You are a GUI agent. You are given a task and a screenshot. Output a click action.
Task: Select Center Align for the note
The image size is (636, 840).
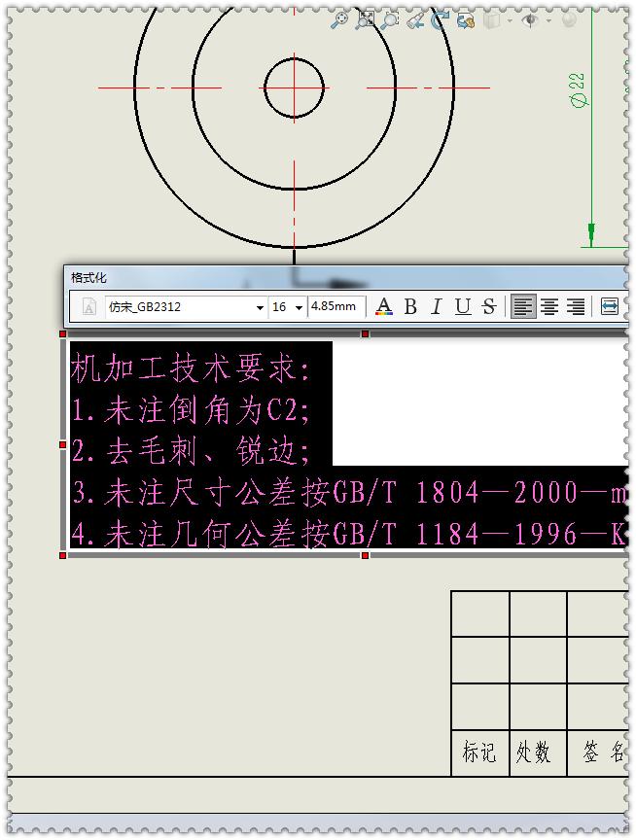549,307
